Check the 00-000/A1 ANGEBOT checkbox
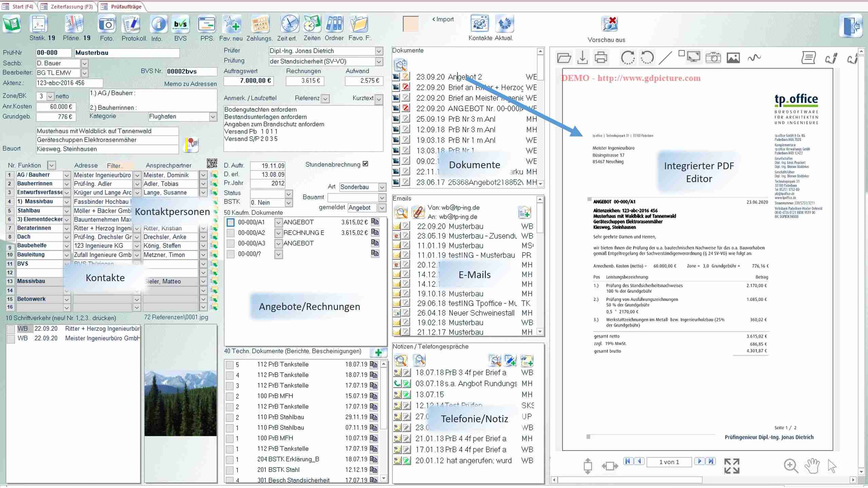868x488 pixels. (230, 222)
